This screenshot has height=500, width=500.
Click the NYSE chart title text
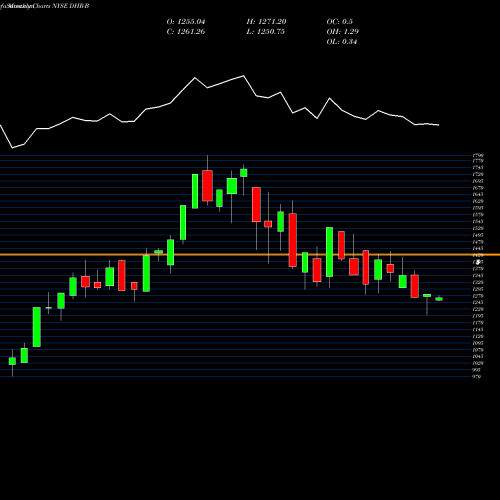coord(45,6)
